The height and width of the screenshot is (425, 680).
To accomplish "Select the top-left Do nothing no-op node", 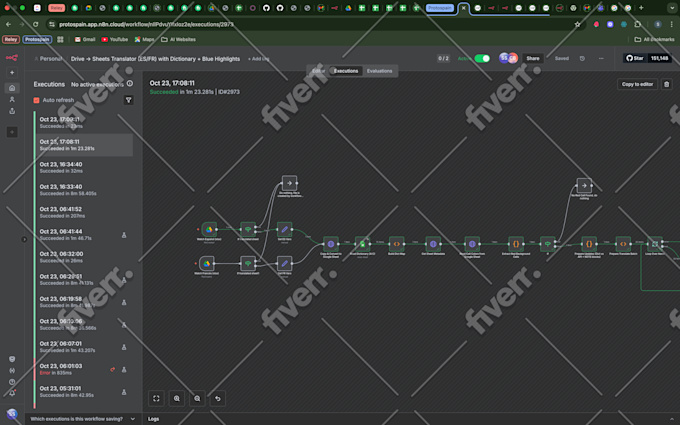I will [289, 183].
